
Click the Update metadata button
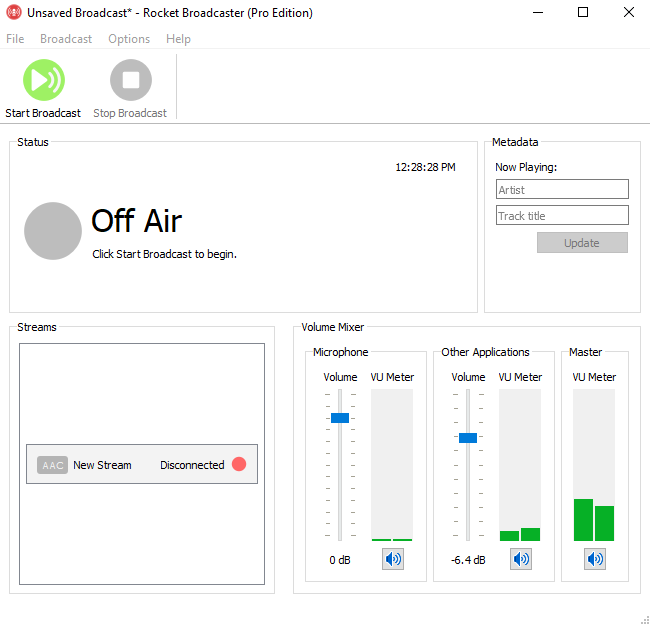click(582, 243)
